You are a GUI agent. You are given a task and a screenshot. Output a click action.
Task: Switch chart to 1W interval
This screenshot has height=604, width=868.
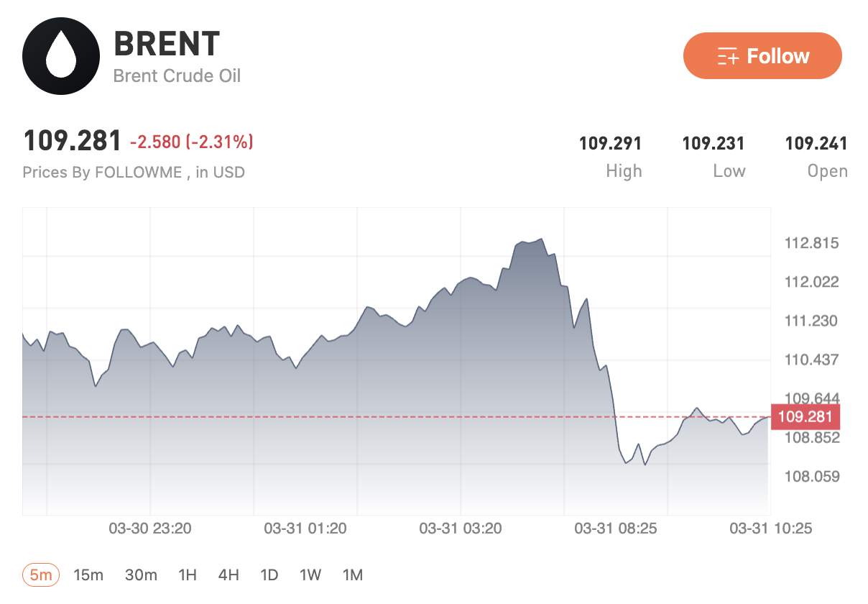(310, 575)
